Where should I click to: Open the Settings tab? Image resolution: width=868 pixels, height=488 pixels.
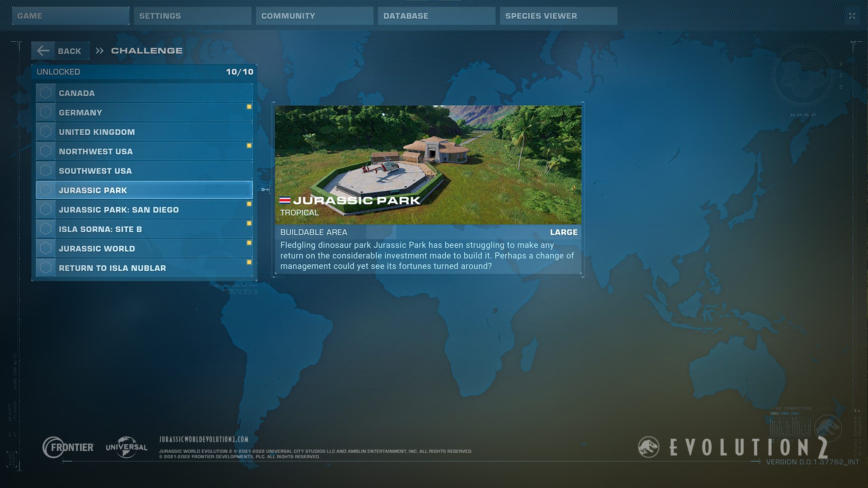(x=193, y=16)
